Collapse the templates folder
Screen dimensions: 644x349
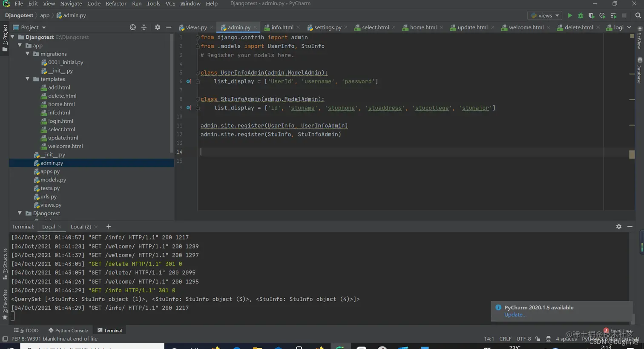(28, 79)
